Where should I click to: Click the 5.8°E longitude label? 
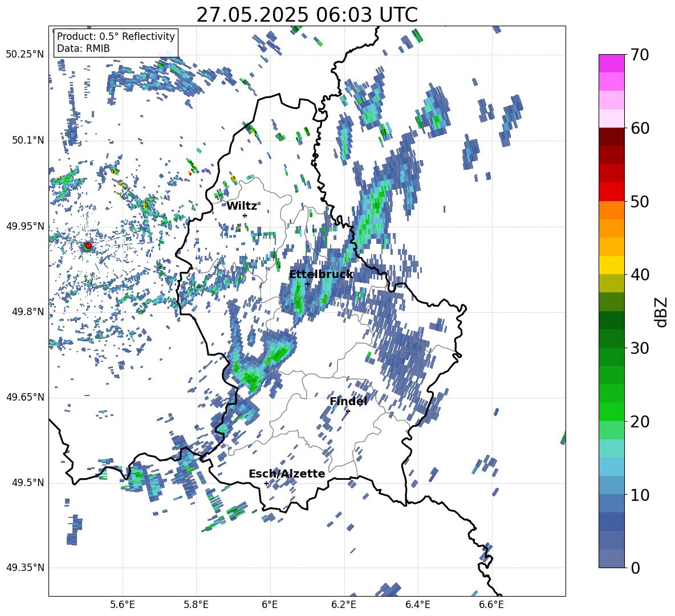point(196,605)
